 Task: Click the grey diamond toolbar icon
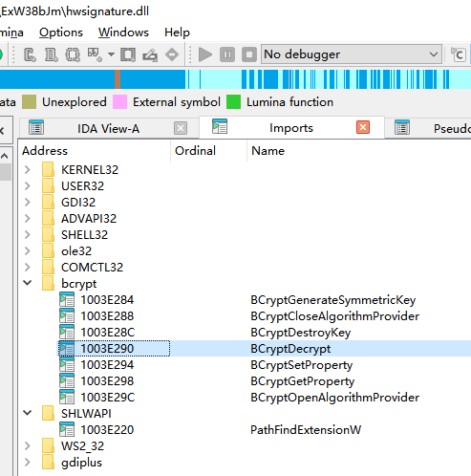pyautogui.click(x=172, y=54)
